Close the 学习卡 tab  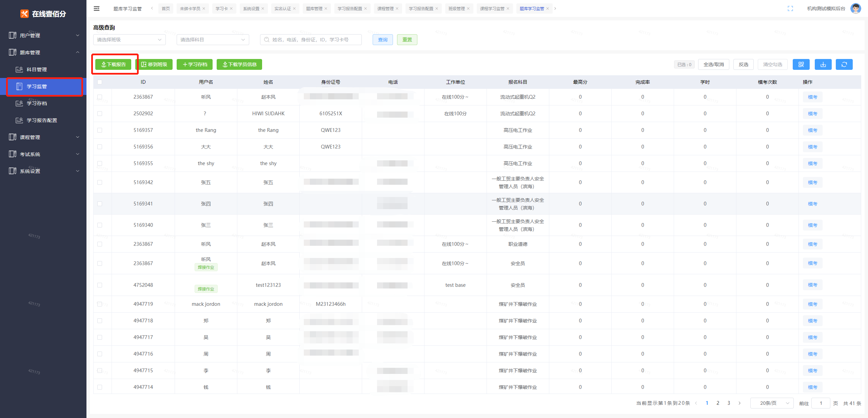click(231, 9)
